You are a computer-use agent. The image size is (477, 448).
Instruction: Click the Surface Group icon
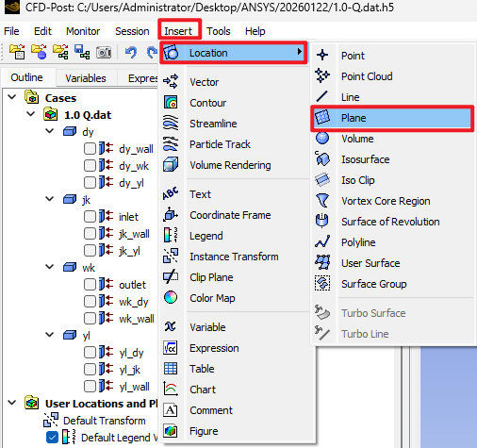(322, 283)
